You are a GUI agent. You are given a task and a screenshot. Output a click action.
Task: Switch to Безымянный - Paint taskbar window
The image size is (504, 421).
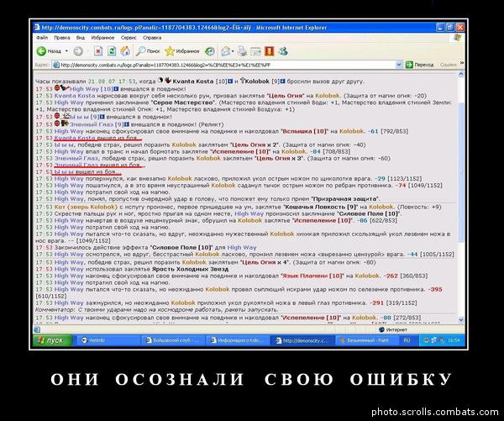pyautogui.click(x=367, y=340)
